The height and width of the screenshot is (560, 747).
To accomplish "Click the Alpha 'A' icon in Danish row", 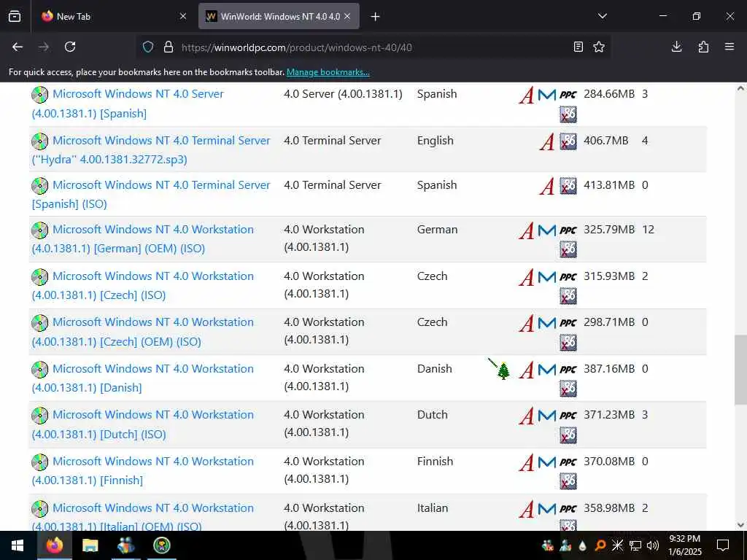I will (x=527, y=370).
